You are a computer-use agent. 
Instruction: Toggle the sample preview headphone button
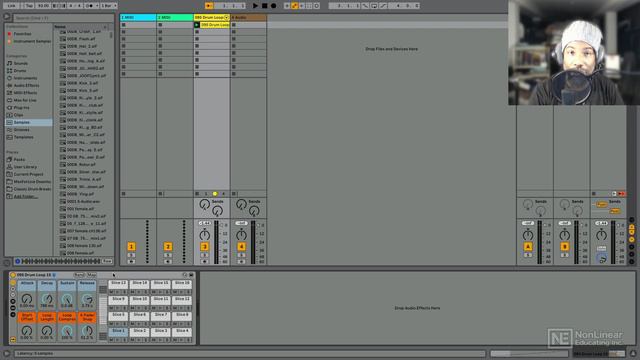(18, 261)
